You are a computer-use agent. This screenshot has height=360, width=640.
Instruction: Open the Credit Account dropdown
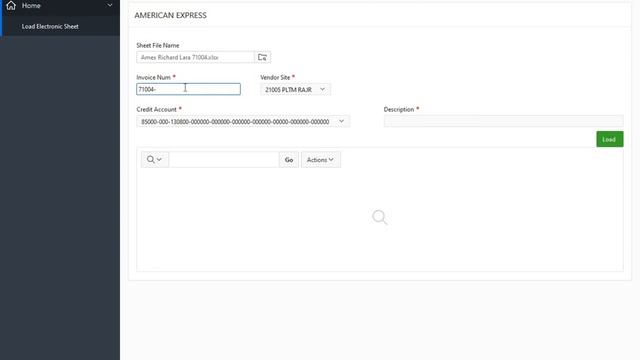243,122
